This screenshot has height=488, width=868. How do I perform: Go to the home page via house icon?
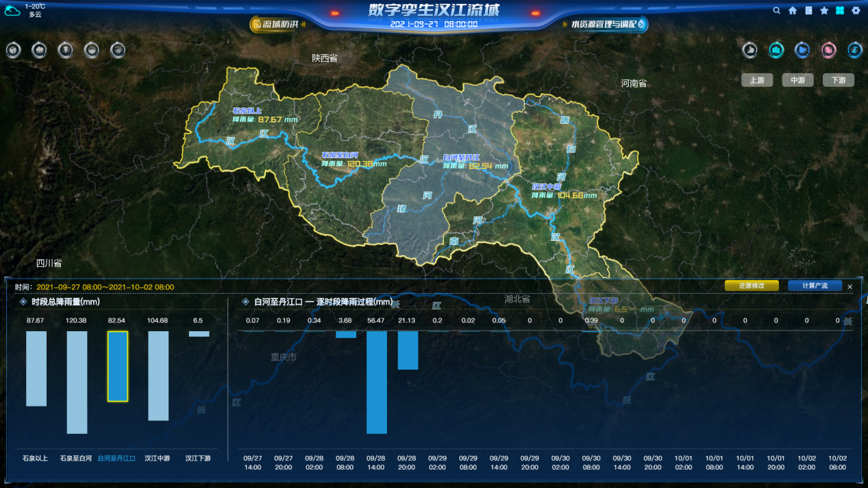(x=793, y=10)
